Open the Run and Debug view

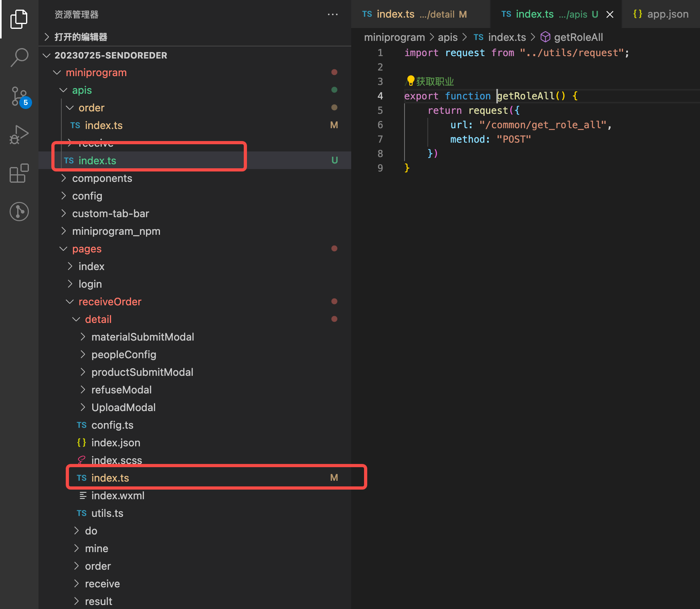point(19,134)
